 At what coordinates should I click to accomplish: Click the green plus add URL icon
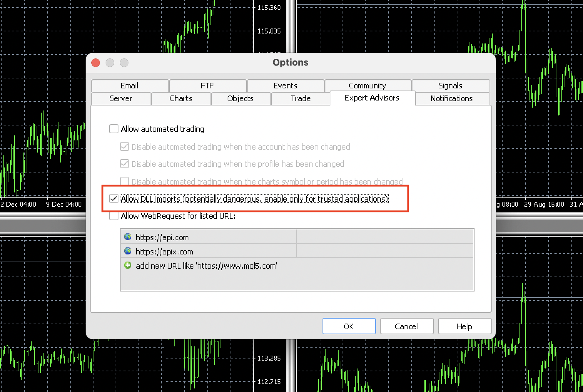(x=128, y=265)
